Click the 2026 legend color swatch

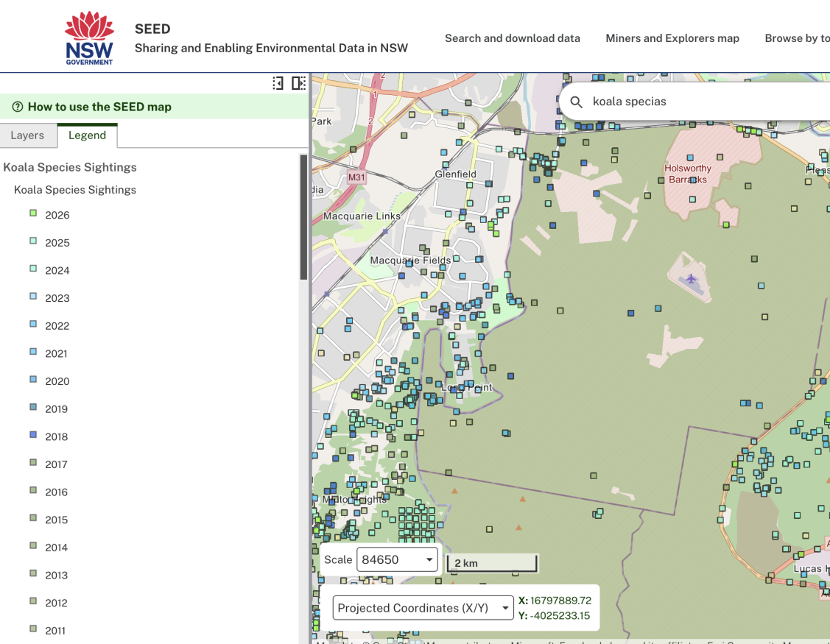[x=33, y=213]
